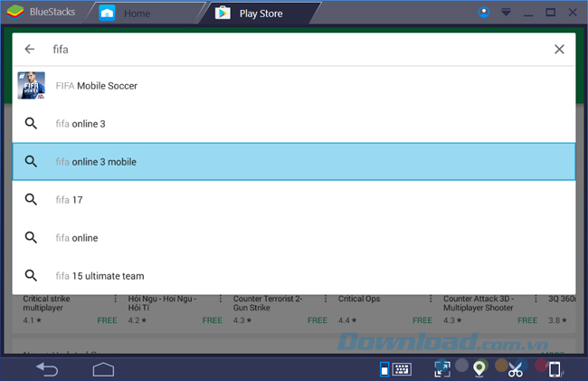The width and height of the screenshot is (588, 381).
Task: Toggle the keyboard controls icon
Action: (402, 369)
